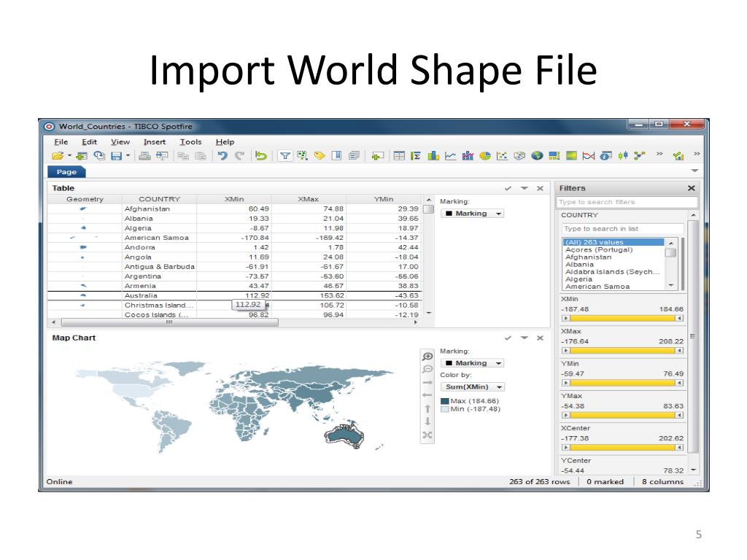Click the Save floppy disk icon

pyautogui.click(x=116, y=156)
